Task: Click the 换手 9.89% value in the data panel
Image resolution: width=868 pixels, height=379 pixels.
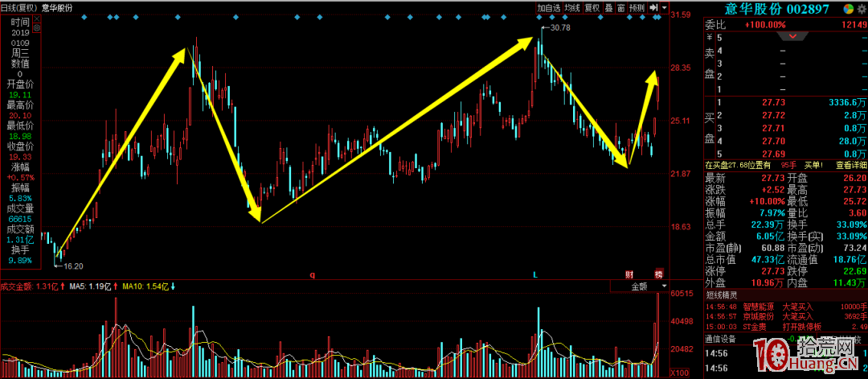Action: pyautogui.click(x=20, y=261)
